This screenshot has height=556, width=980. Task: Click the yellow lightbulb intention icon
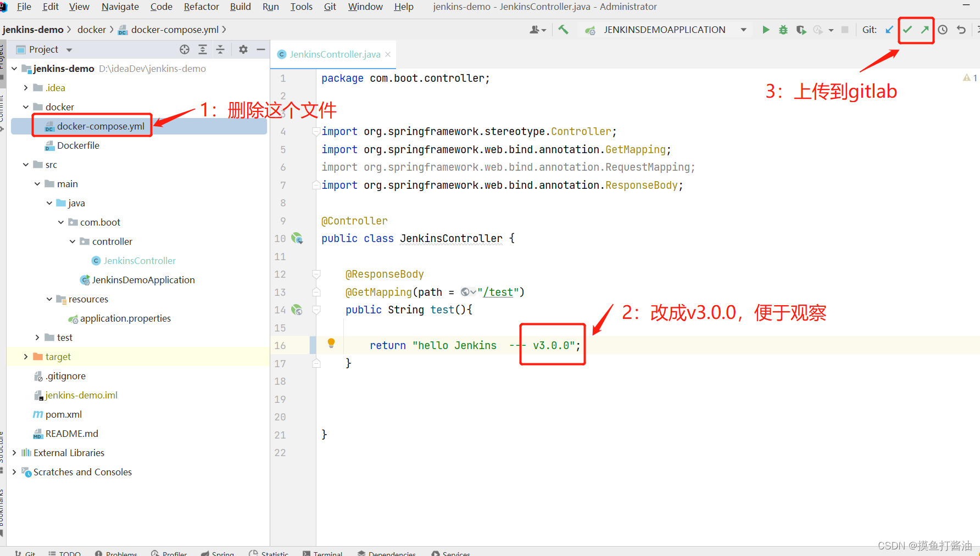(x=331, y=343)
